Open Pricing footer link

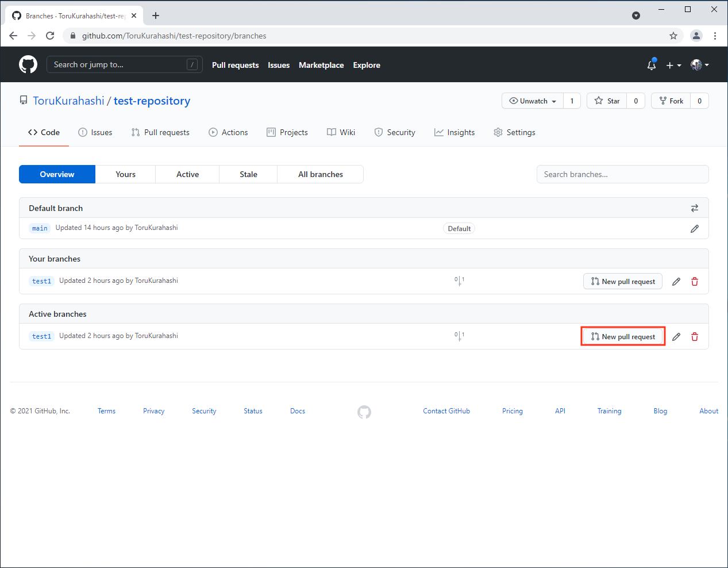(x=513, y=411)
